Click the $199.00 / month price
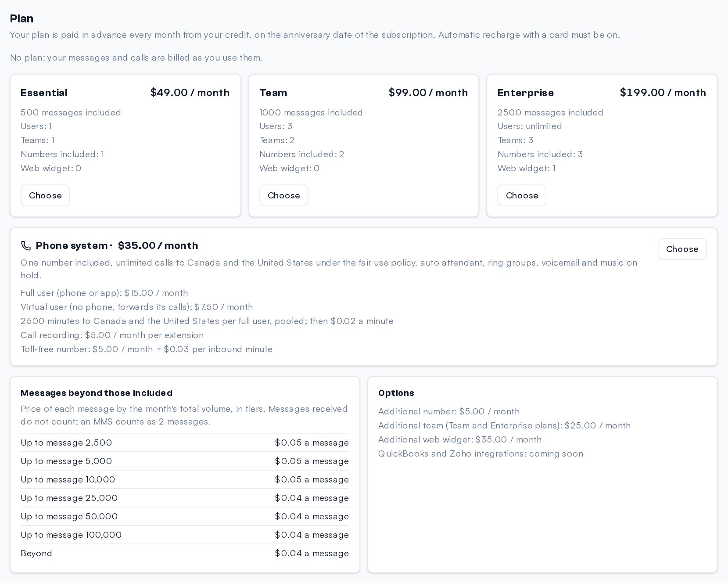Viewport: 728px width, 583px height. [x=663, y=93]
